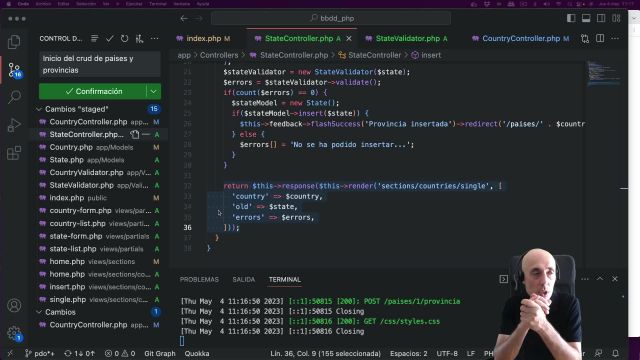Viewport: 640px width, 360px height.
Task: Collapse the Cambios "staged" section
Action: pos(39,109)
